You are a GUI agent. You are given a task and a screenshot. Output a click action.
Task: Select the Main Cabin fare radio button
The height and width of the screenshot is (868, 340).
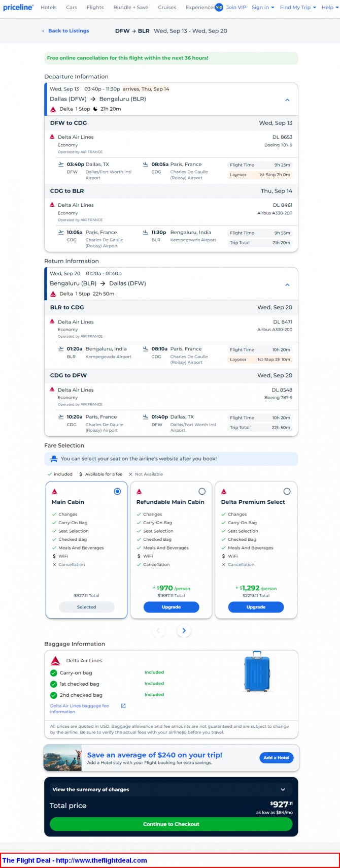tap(117, 491)
